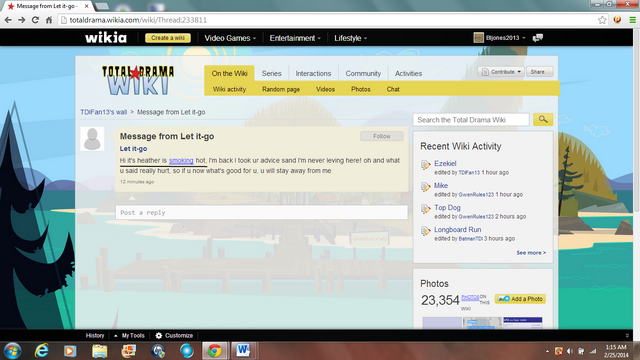
Task: Select the Series tab
Action: (x=271, y=73)
